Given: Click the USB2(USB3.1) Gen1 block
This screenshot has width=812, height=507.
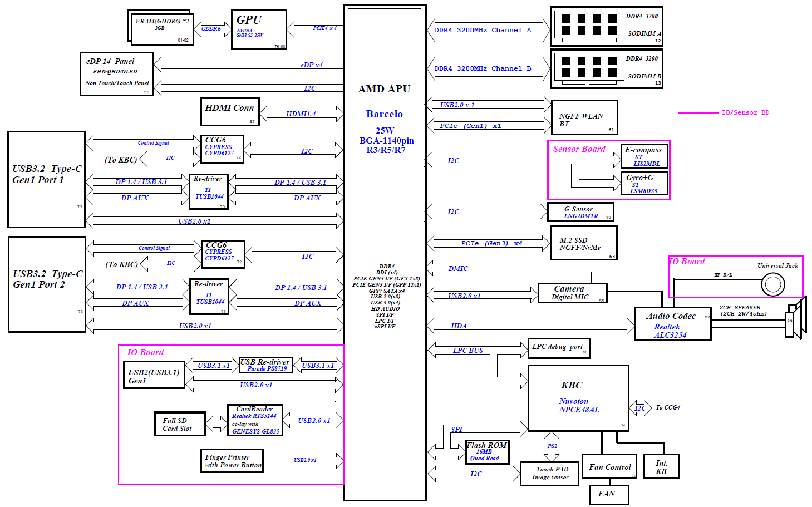Looking at the screenshot, I should tap(154, 375).
